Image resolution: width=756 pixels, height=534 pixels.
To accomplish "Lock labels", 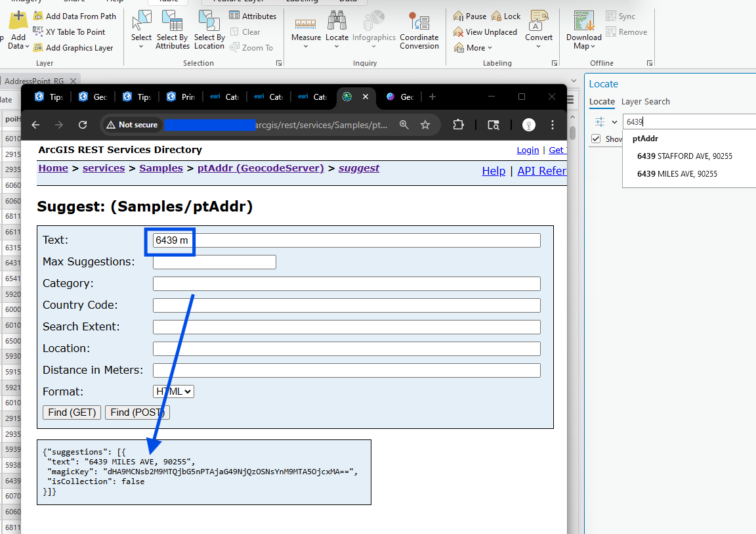I will (506, 16).
